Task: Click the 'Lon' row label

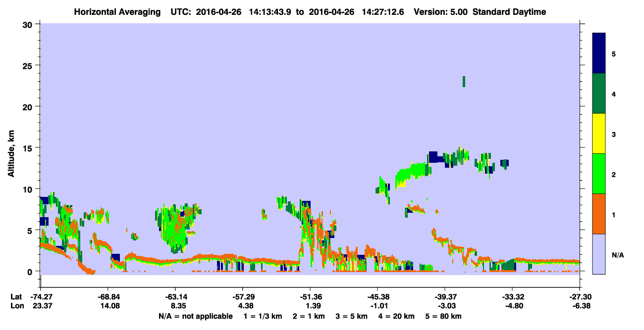Action: click(16, 306)
